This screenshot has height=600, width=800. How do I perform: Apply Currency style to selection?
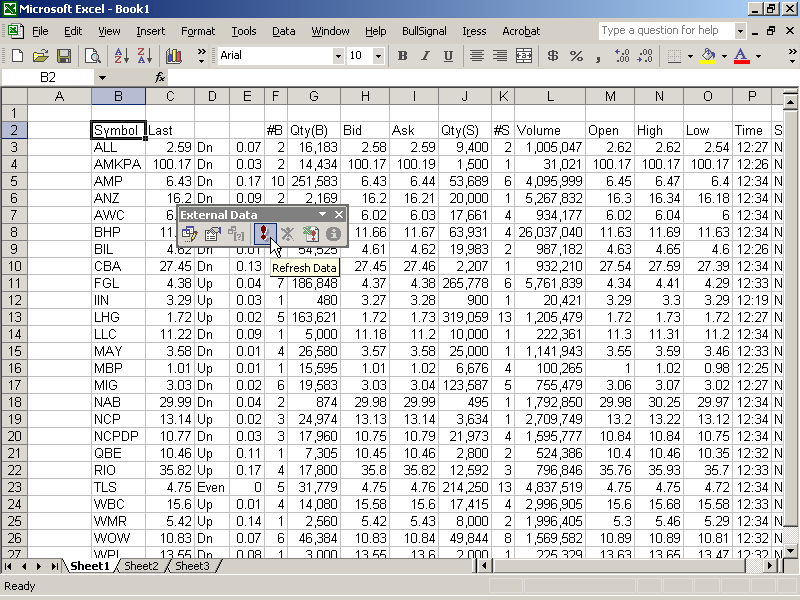(x=551, y=54)
